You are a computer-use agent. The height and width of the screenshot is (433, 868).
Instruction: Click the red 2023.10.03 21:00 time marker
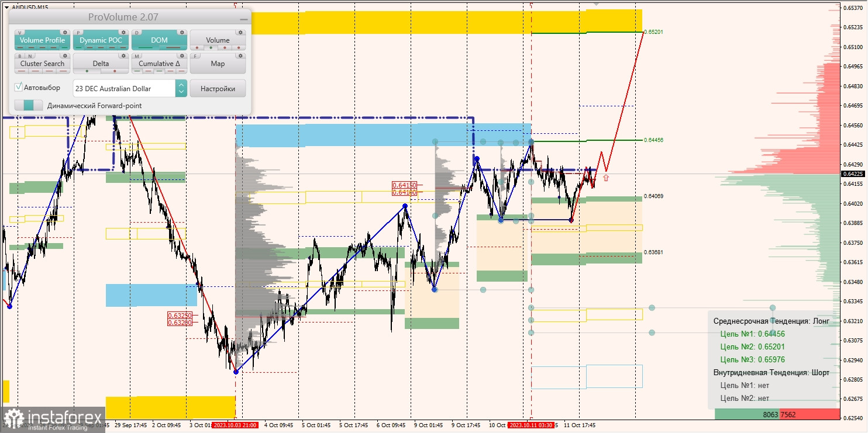235,425
